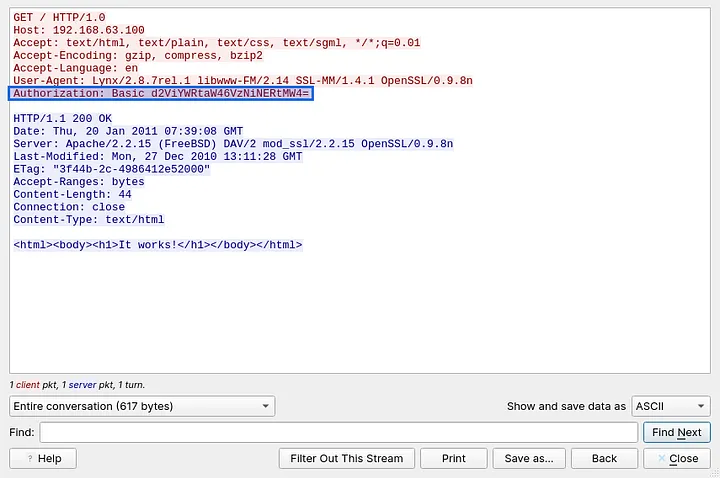The height and width of the screenshot is (478, 720).
Task: Click the Accept: text/html header line
Action: pos(217,43)
